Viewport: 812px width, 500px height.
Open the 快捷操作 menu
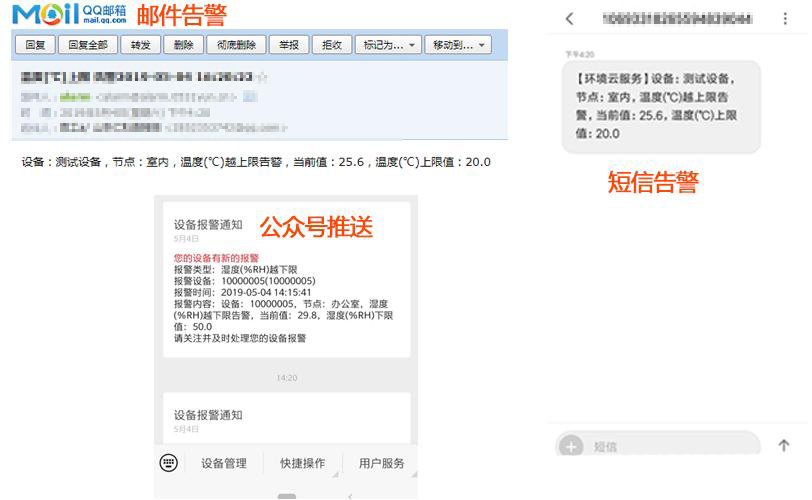[302, 463]
